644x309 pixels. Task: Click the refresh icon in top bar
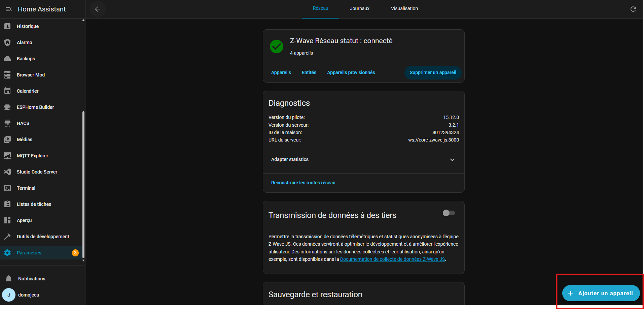tap(633, 9)
